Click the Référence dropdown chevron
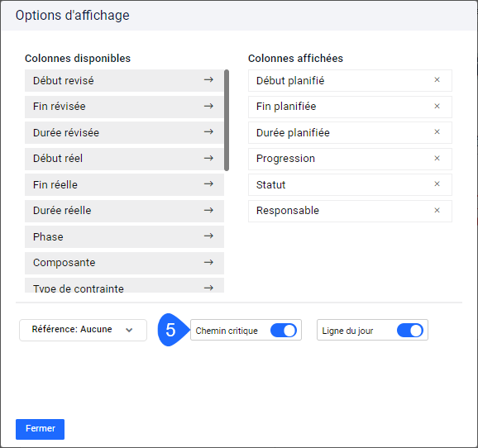This screenshot has height=448, width=478. 129,330
